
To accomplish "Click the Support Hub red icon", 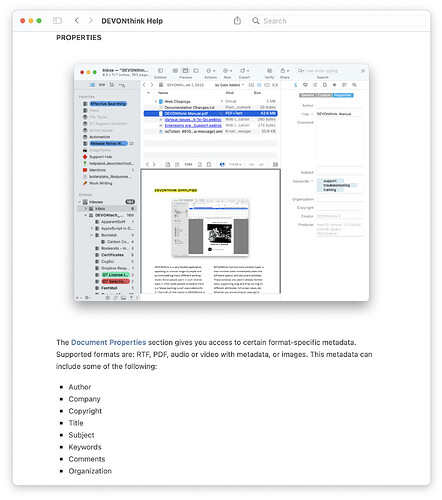I will coord(85,157).
